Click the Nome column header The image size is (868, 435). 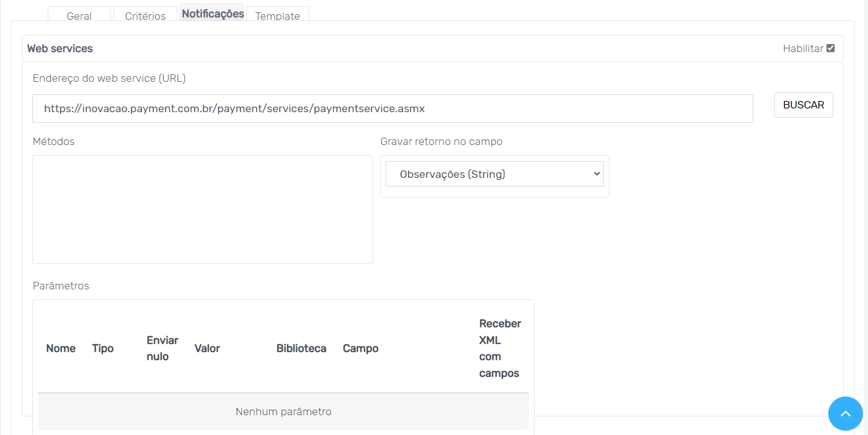(61, 348)
